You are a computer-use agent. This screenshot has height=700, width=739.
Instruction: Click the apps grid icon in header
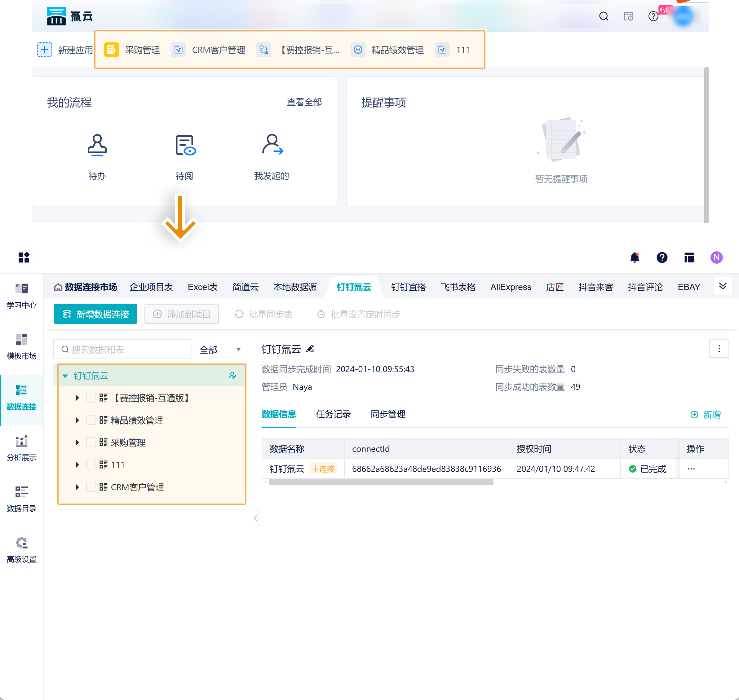pos(24,258)
